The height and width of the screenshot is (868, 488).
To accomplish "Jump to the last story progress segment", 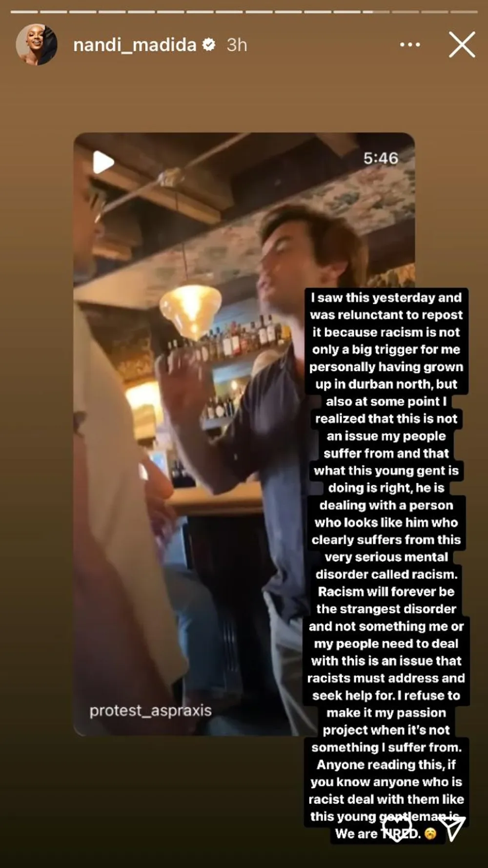I will pos(464,12).
